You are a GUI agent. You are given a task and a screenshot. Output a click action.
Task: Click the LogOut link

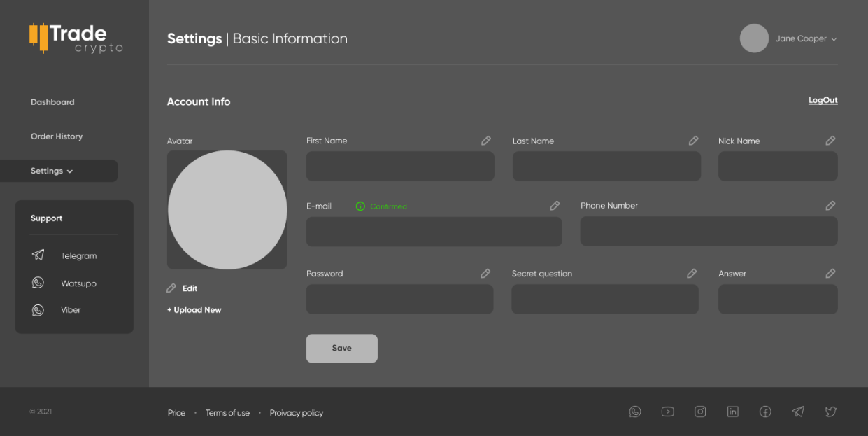pos(823,100)
